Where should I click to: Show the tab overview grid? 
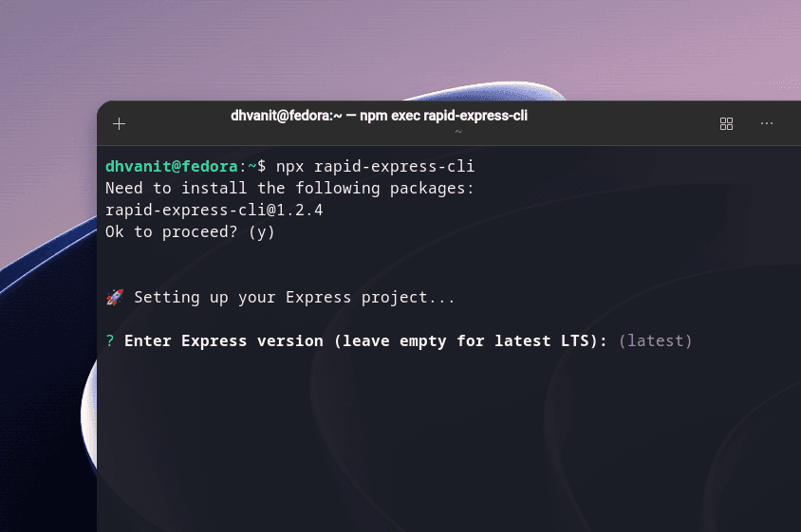tap(726, 123)
